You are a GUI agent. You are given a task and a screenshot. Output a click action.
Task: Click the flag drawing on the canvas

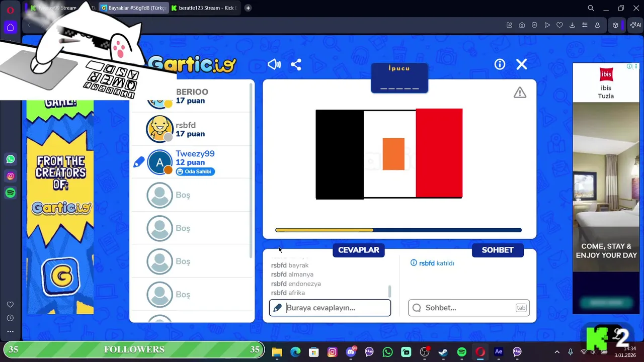pos(389,154)
